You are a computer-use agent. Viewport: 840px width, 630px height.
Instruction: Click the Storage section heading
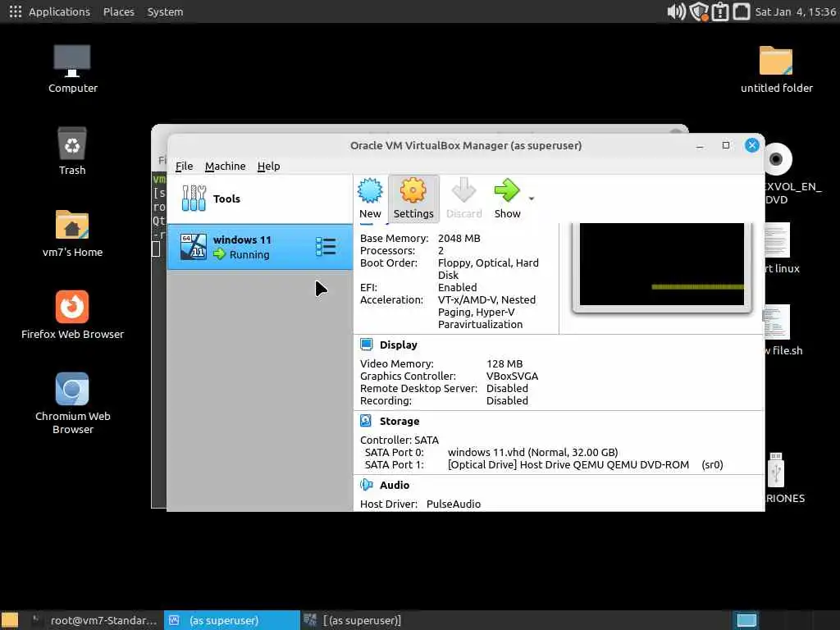tap(399, 421)
